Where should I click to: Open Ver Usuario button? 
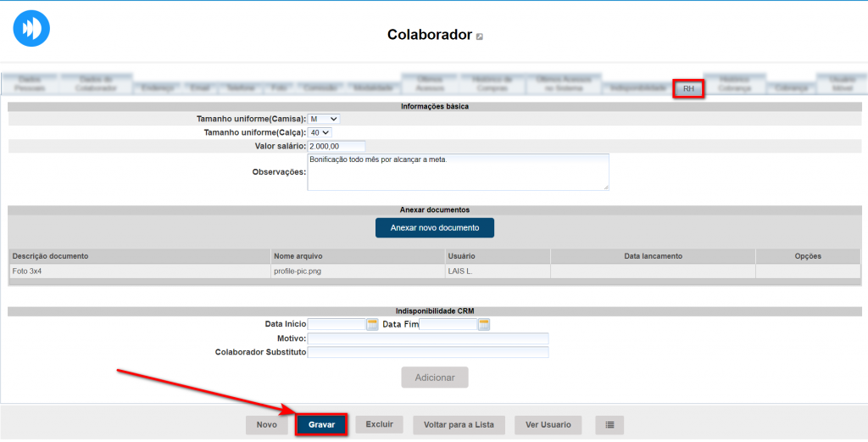(x=548, y=424)
